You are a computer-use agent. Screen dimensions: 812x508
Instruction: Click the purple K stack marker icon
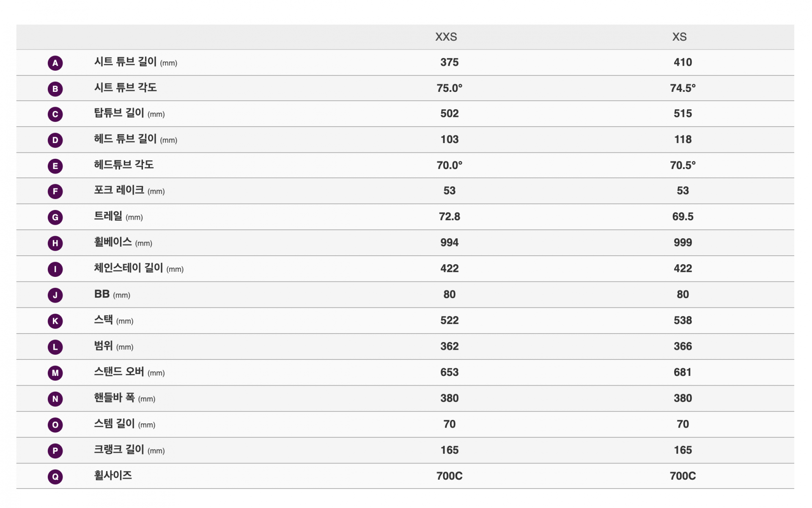coord(55,321)
